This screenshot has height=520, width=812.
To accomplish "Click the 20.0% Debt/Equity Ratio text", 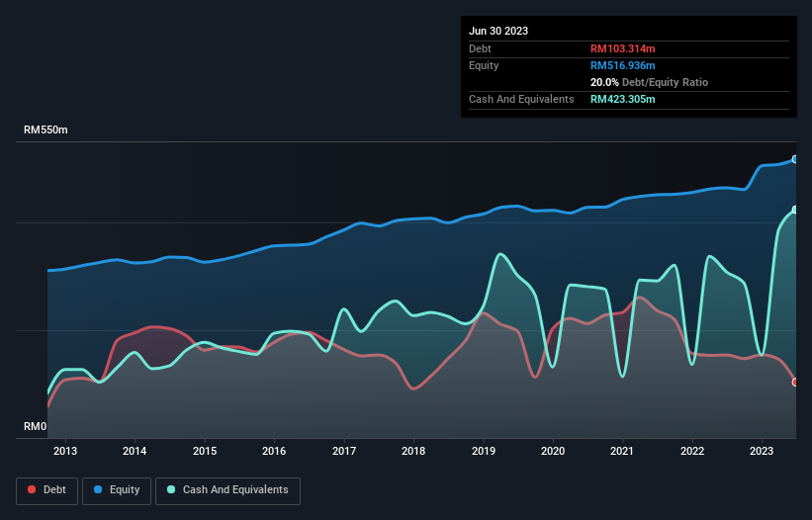I will tap(649, 82).
